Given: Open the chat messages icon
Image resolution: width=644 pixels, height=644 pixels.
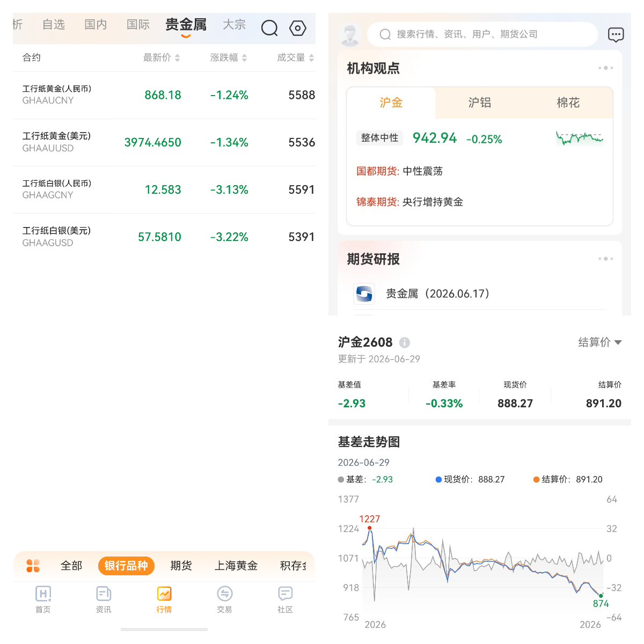Looking at the screenshot, I should tap(616, 35).
